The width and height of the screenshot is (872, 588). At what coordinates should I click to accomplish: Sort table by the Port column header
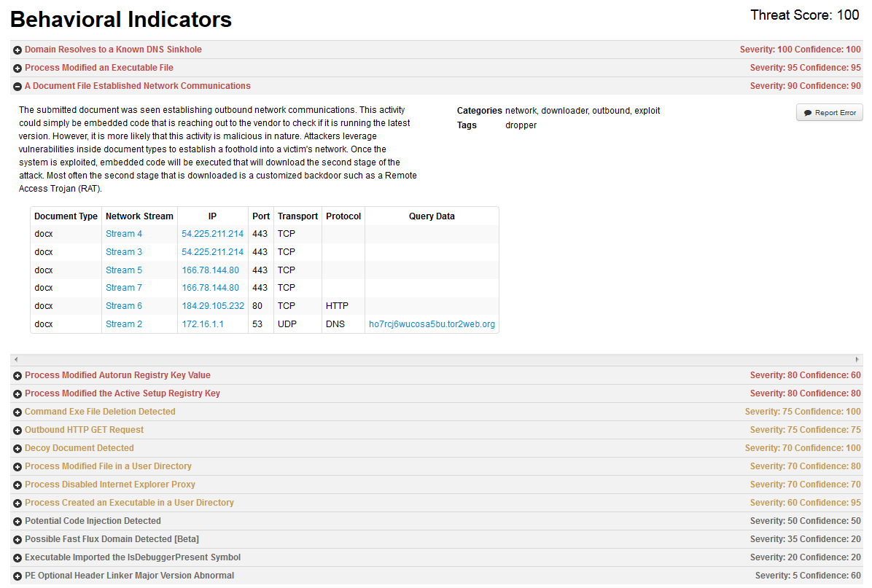[x=261, y=216]
